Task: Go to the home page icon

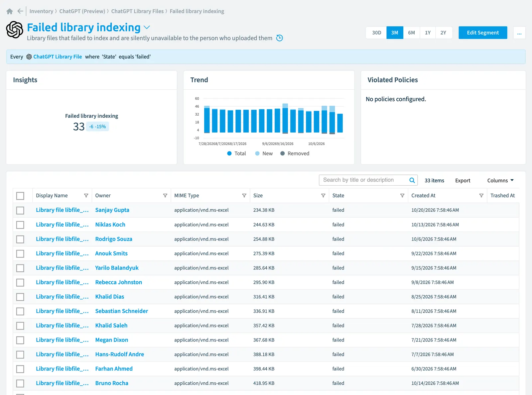Action: [10, 11]
